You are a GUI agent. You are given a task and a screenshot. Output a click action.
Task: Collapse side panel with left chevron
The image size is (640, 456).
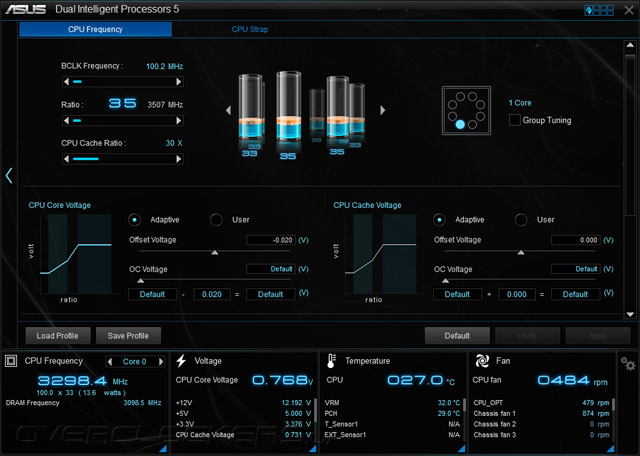(9, 176)
